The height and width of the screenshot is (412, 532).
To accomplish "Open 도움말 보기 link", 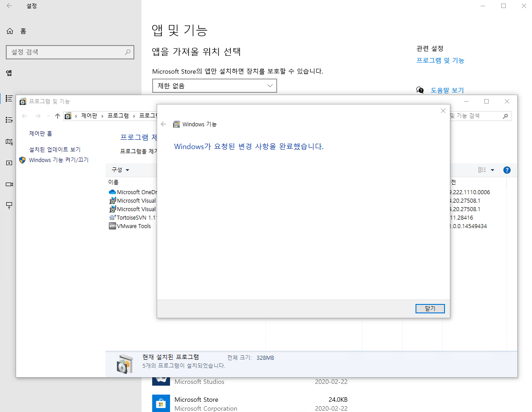I will coord(447,90).
